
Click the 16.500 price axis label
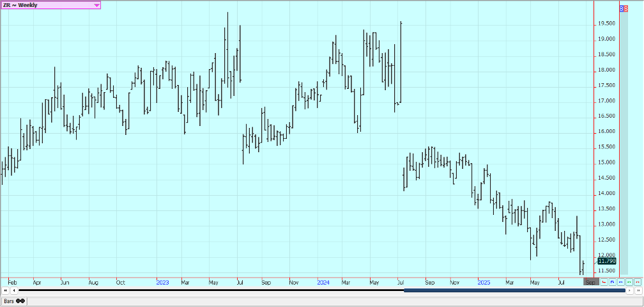(x=606, y=116)
